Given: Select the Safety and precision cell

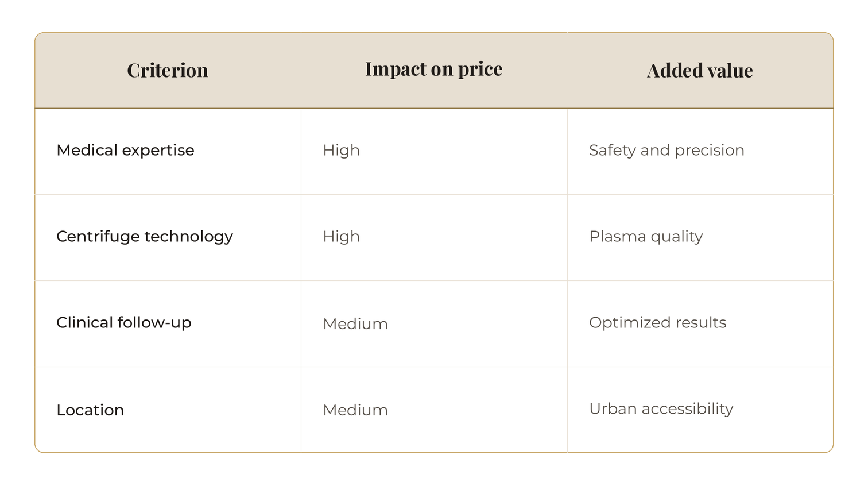Looking at the screenshot, I should pyautogui.click(x=700, y=152).
